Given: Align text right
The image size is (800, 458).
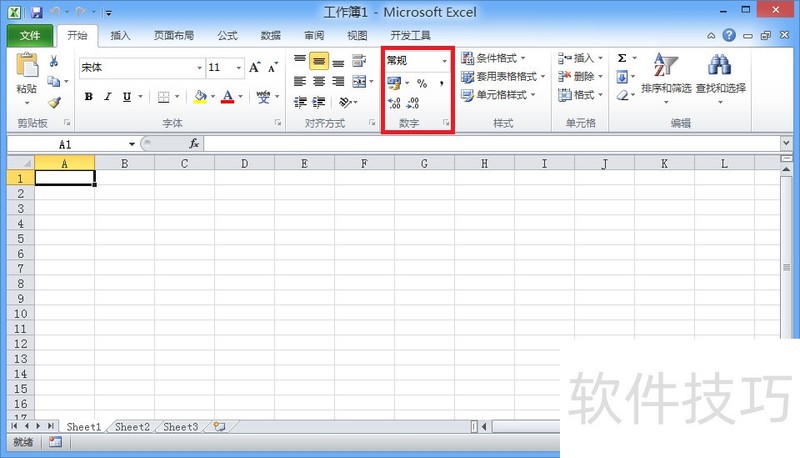Looking at the screenshot, I should coord(338,81).
